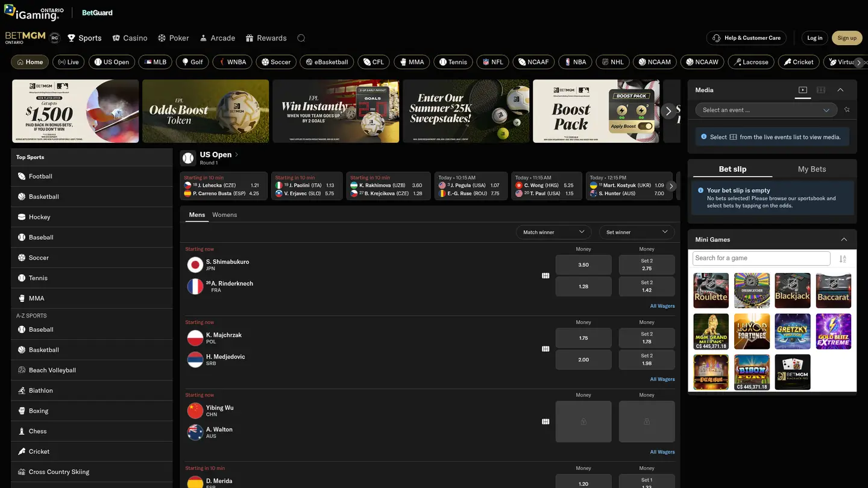Open the EPL Odds Boost Token banner

[206, 111]
